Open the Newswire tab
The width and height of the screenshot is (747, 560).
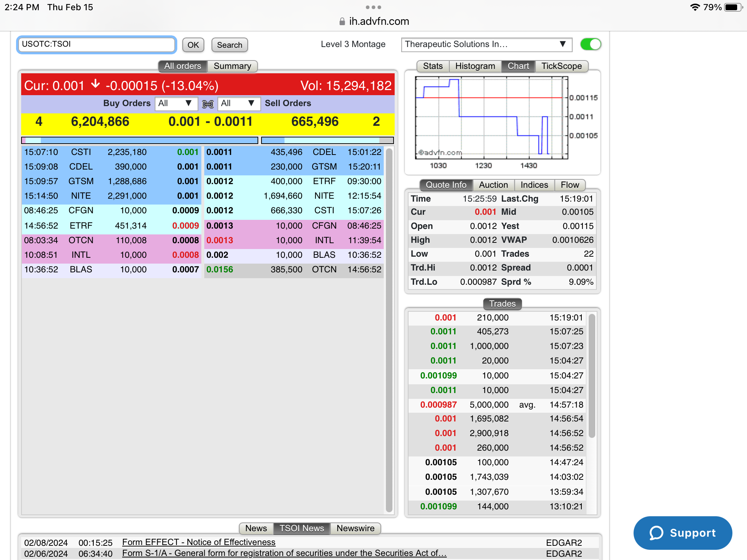tap(356, 528)
